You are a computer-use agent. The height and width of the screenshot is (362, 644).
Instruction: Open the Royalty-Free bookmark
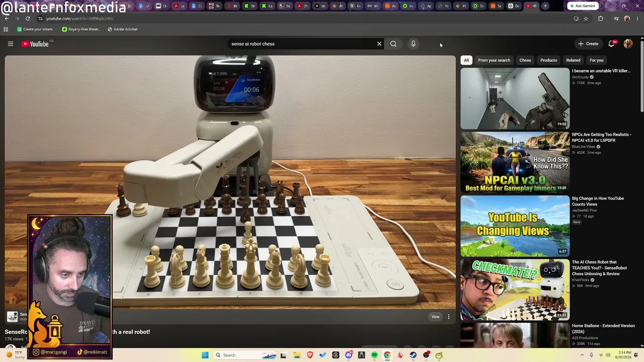tap(80, 29)
